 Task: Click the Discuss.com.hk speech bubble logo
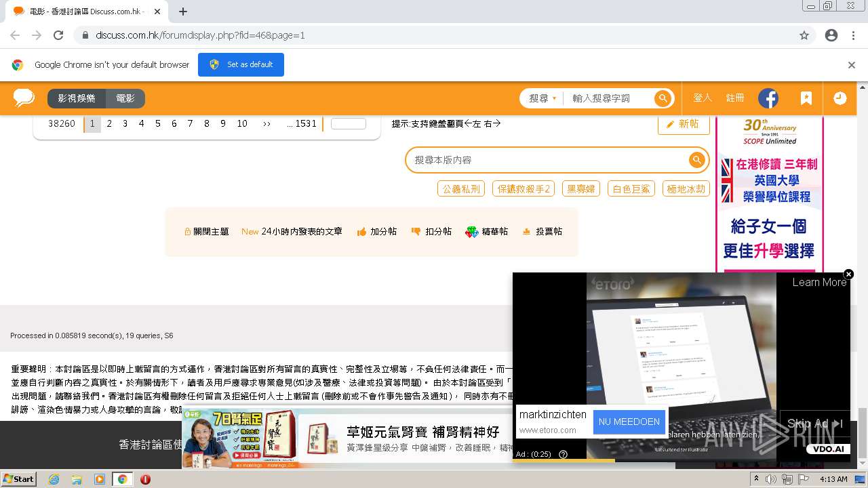[24, 98]
